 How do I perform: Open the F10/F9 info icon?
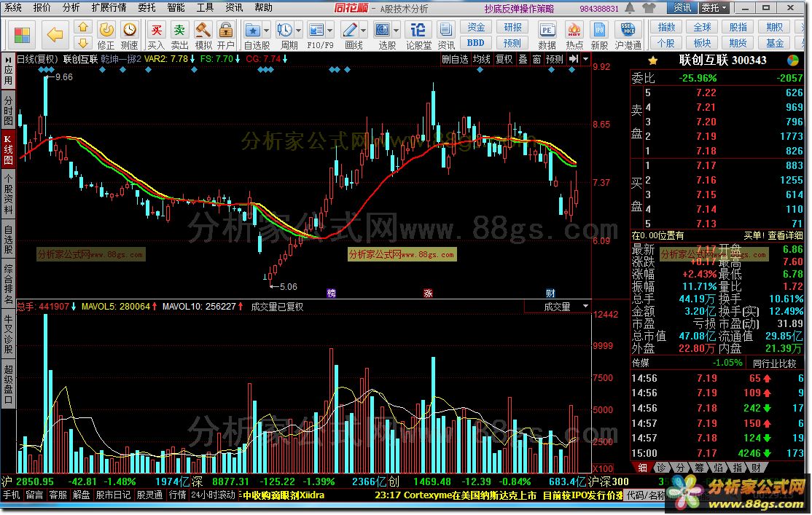click(x=316, y=30)
